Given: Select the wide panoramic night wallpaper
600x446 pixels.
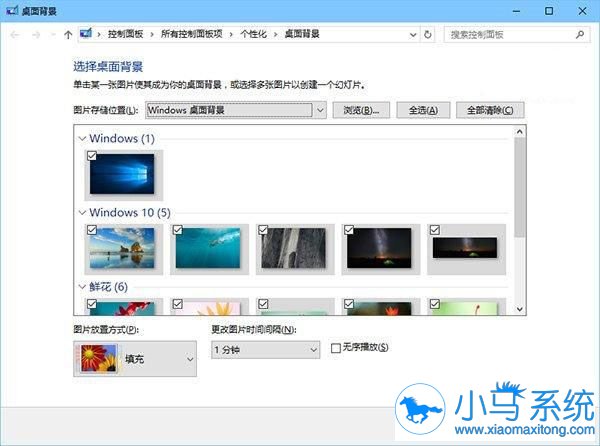Looking at the screenshot, I should pos(465,248).
